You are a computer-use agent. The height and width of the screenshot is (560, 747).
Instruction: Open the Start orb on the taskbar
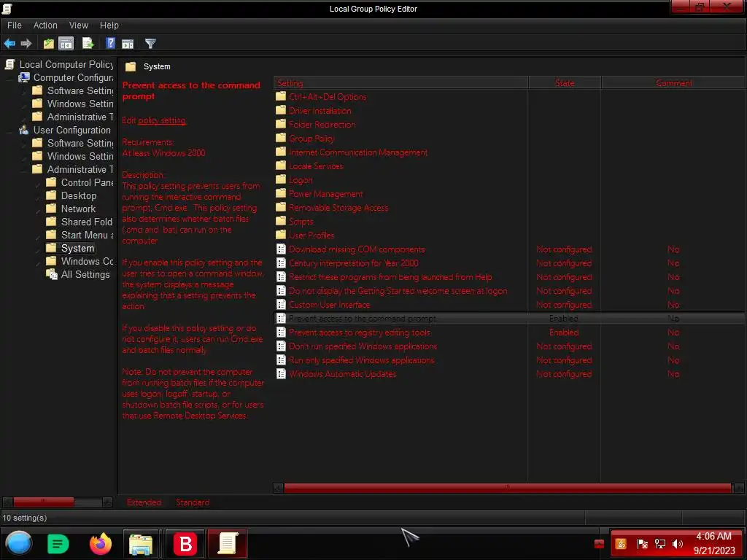pyautogui.click(x=18, y=544)
